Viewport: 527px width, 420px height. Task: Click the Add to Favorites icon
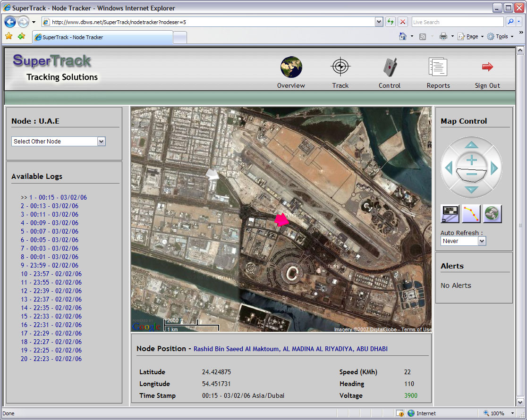point(22,36)
